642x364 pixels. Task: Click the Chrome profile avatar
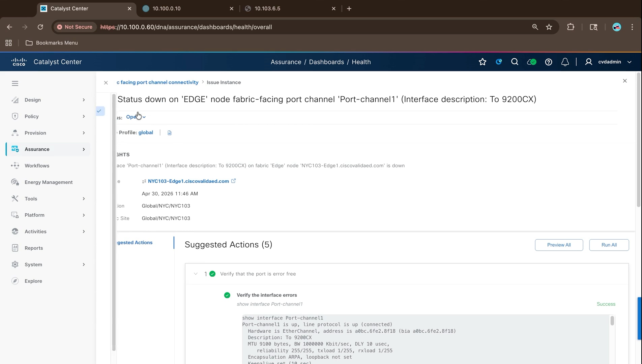coord(617,27)
